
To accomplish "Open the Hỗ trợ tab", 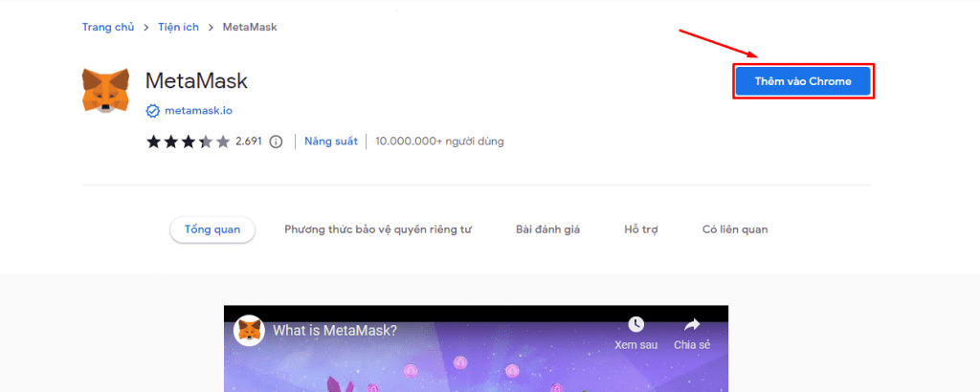I will pyautogui.click(x=641, y=229).
